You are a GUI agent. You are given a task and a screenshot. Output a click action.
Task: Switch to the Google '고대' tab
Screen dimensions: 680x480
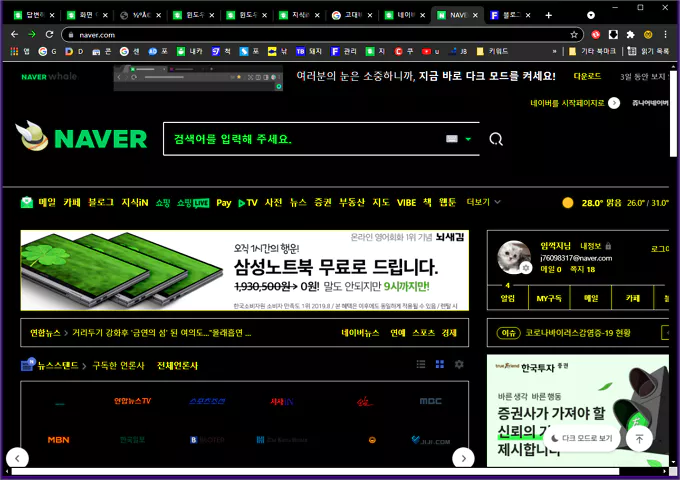point(352,15)
